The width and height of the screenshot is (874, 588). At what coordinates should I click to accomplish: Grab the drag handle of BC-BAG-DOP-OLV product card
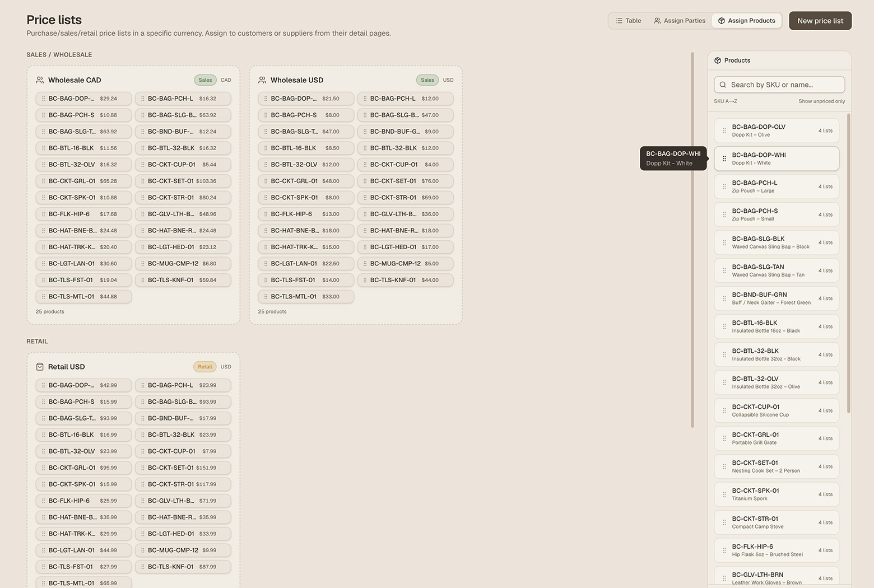[x=724, y=130]
